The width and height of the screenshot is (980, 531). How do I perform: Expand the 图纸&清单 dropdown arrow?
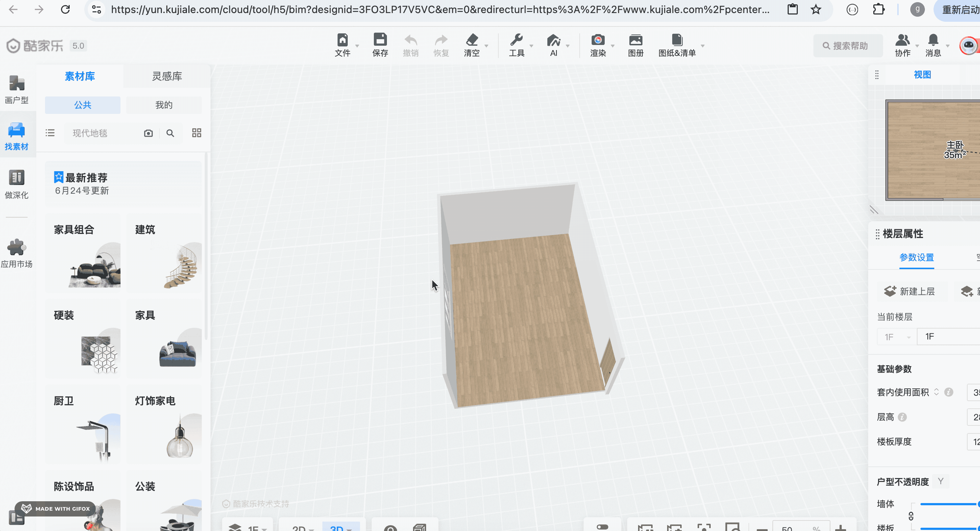pyautogui.click(x=703, y=46)
